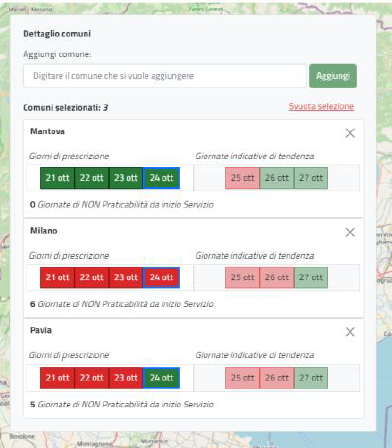
Task: Select 21 ott for Milano
Action: tap(57, 277)
